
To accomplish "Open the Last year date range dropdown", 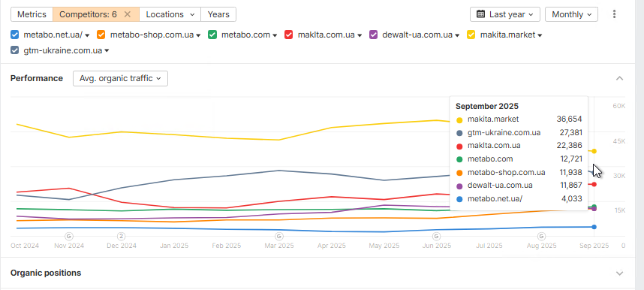I will point(505,14).
